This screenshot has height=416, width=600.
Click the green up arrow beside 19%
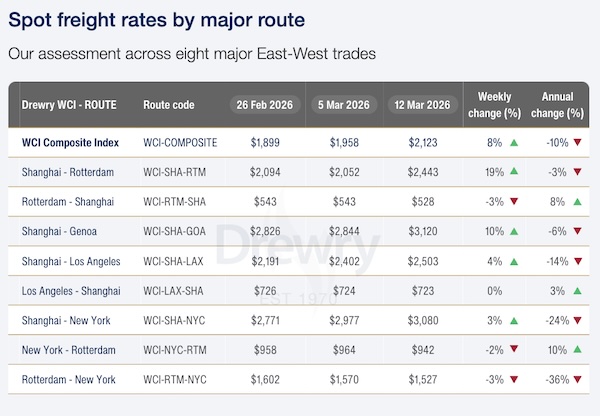pyautogui.click(x=514, y=172)
